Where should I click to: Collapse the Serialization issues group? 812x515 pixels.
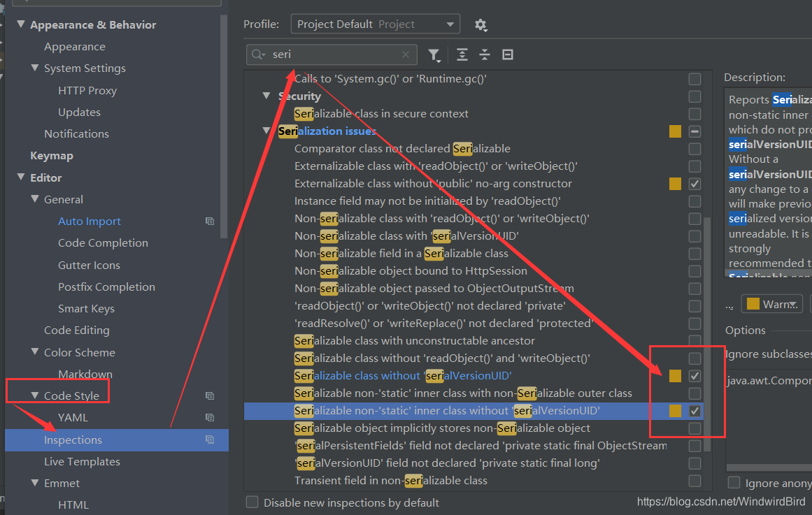pyautogui.click(x=266, y=131)
